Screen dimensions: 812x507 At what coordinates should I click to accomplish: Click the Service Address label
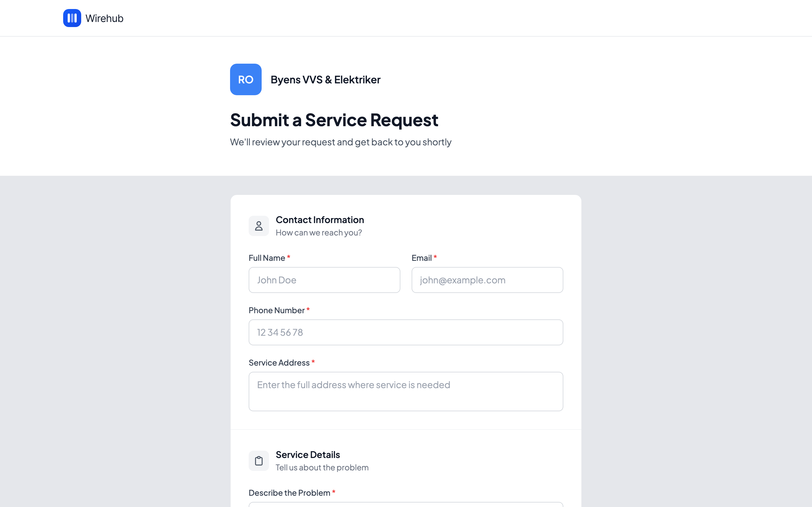279,363
